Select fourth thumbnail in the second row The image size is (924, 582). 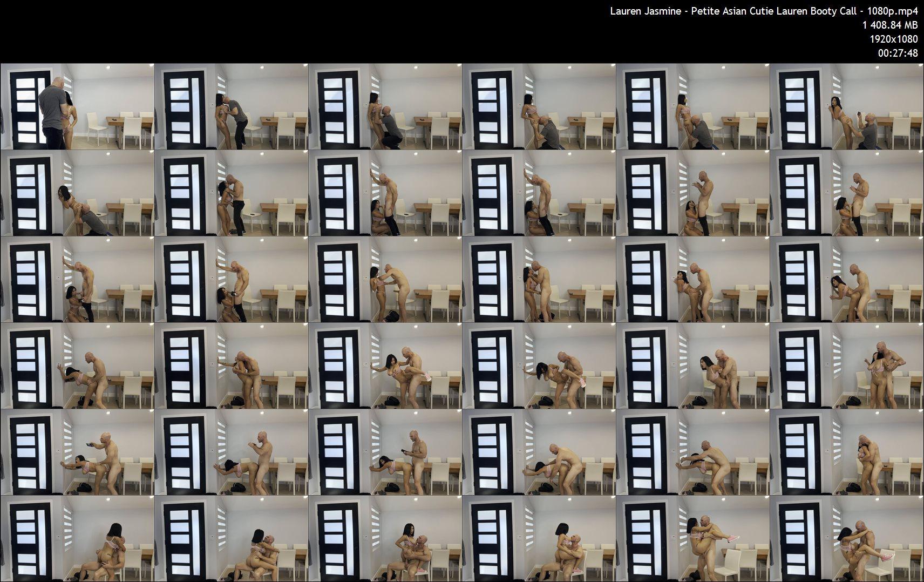(539, 193)
